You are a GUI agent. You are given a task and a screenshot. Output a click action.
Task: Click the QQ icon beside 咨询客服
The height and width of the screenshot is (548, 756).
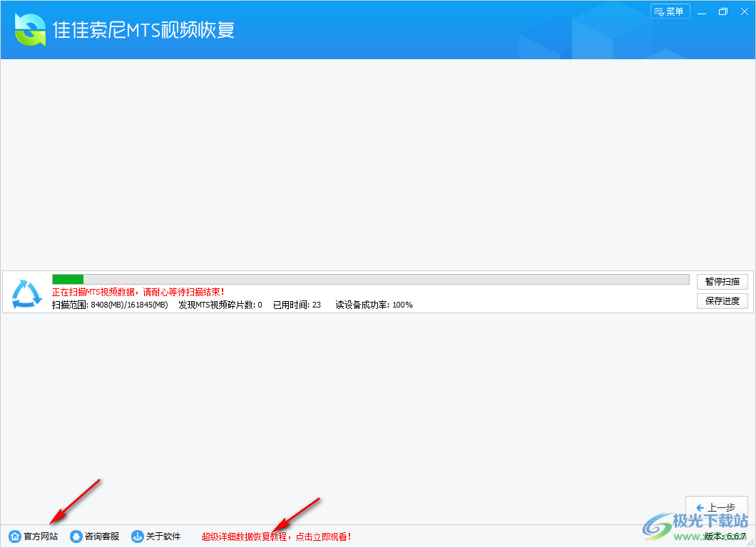click(x=76, y=537)
